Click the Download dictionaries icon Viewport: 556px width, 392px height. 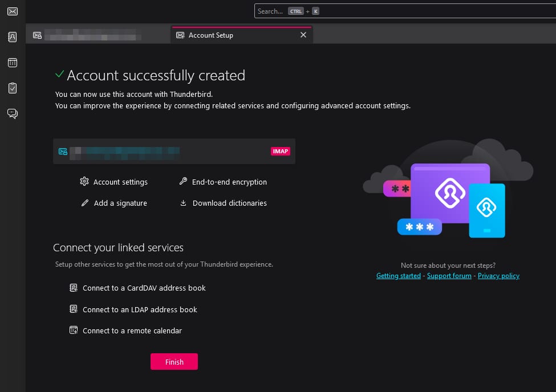(x=183, y=203)
